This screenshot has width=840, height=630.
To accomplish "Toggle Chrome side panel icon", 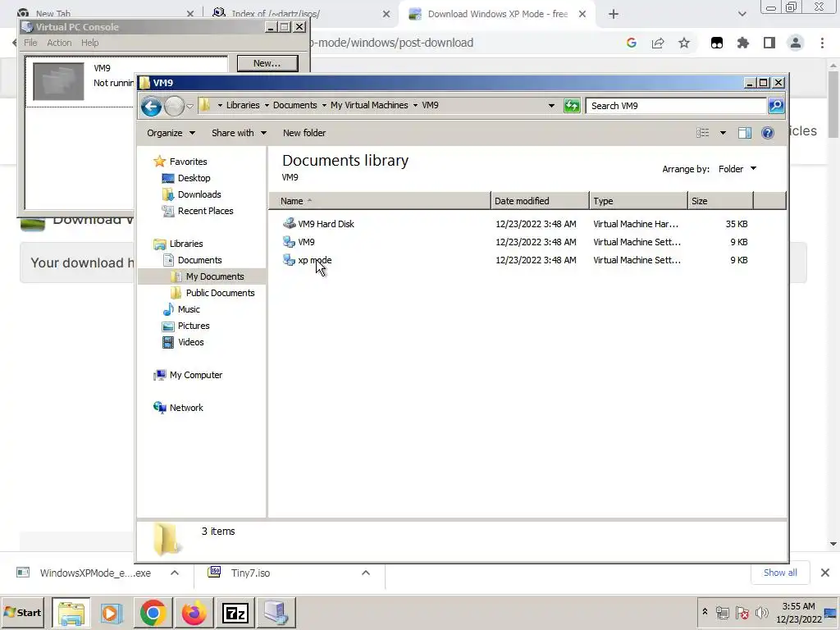I will pos(769,43).
